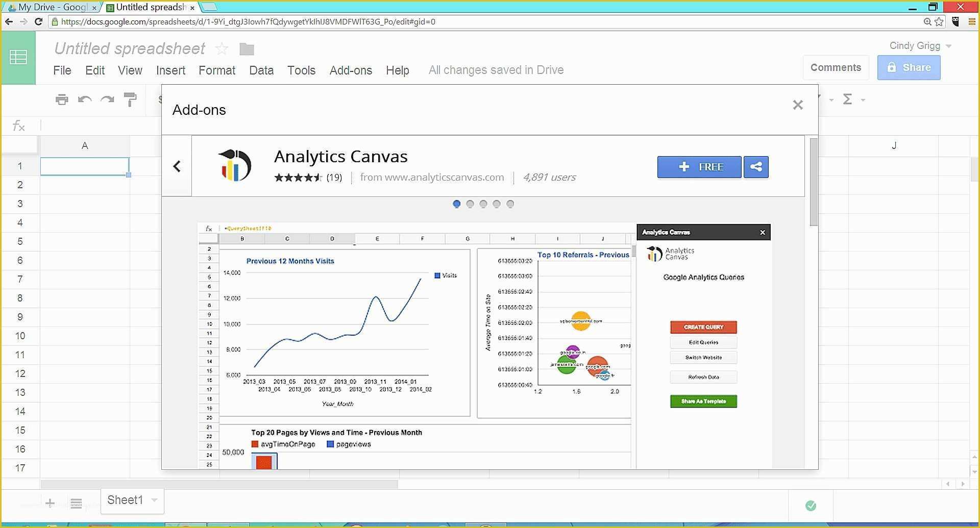Screen dimensions: 980x528
Task: Click the browser address bar URL
Action: pos(248,21)
